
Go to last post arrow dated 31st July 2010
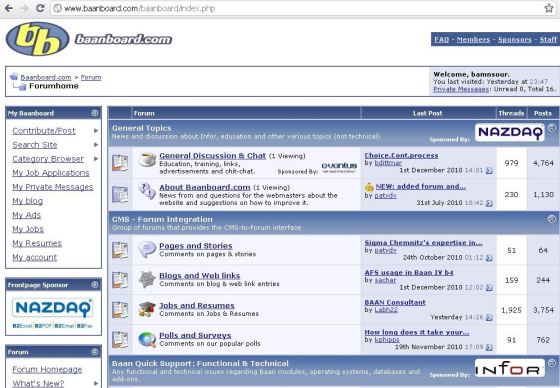tap(489, 203)
